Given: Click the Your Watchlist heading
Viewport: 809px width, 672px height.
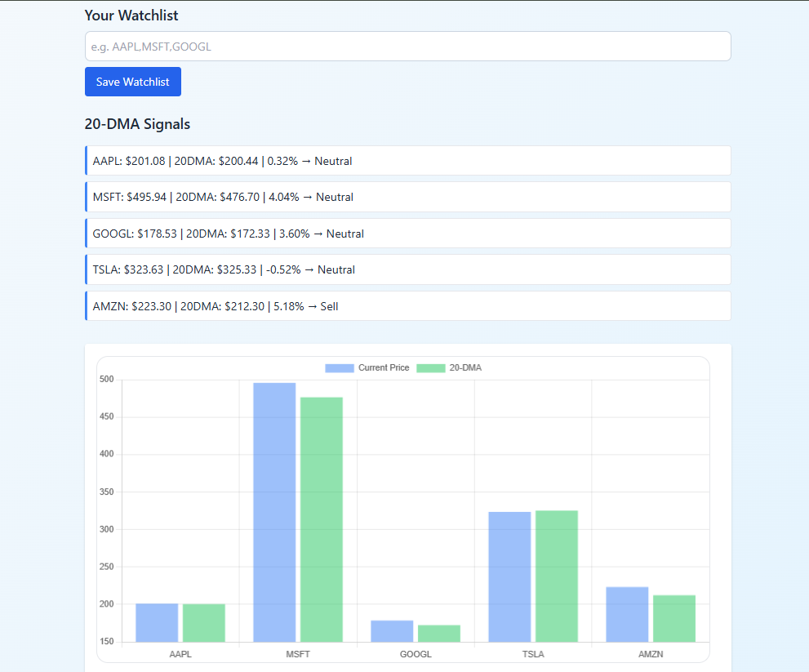Looking at the screenshot, I should point(131,16).
